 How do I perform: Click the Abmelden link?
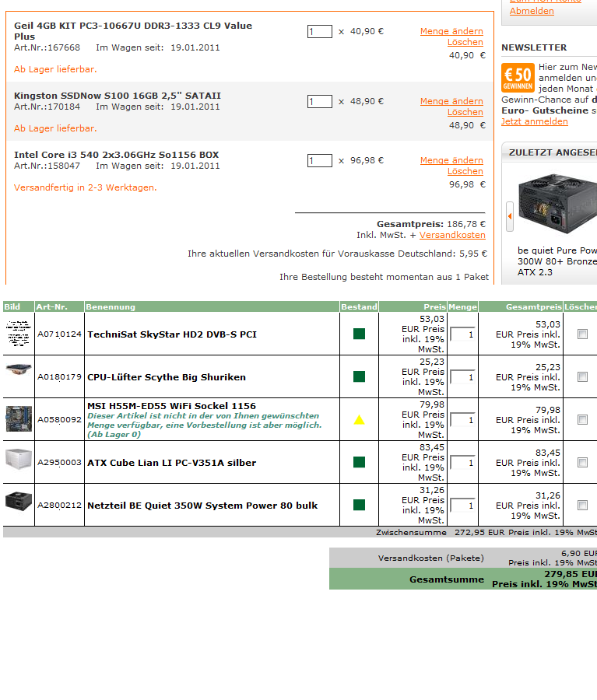(532, 11)
